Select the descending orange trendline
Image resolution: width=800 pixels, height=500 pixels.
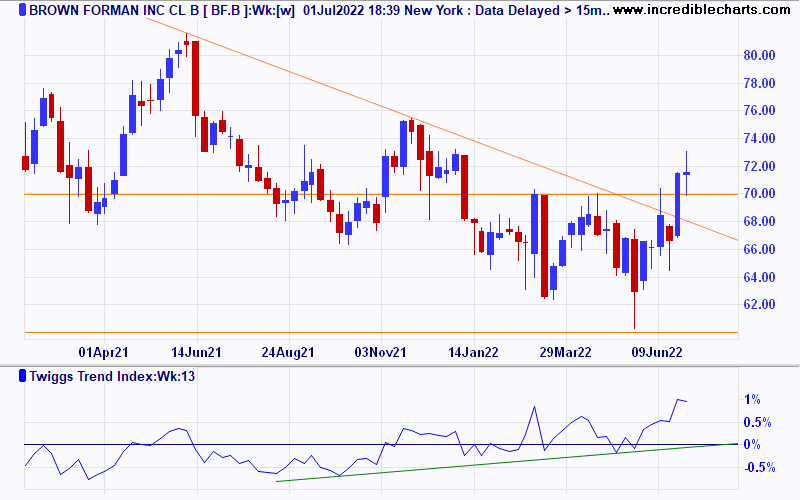pyautogui.click(x=442, y=129)
